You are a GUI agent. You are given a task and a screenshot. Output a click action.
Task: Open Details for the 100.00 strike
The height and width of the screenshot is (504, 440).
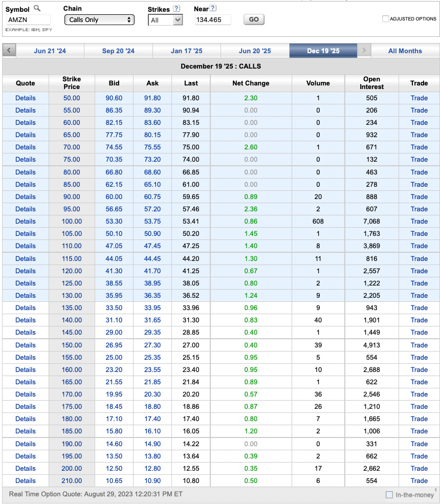(26, 221)
